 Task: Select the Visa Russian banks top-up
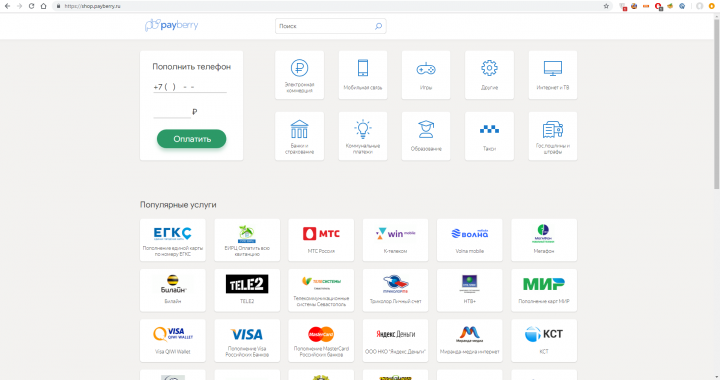(x=247, y=341)
